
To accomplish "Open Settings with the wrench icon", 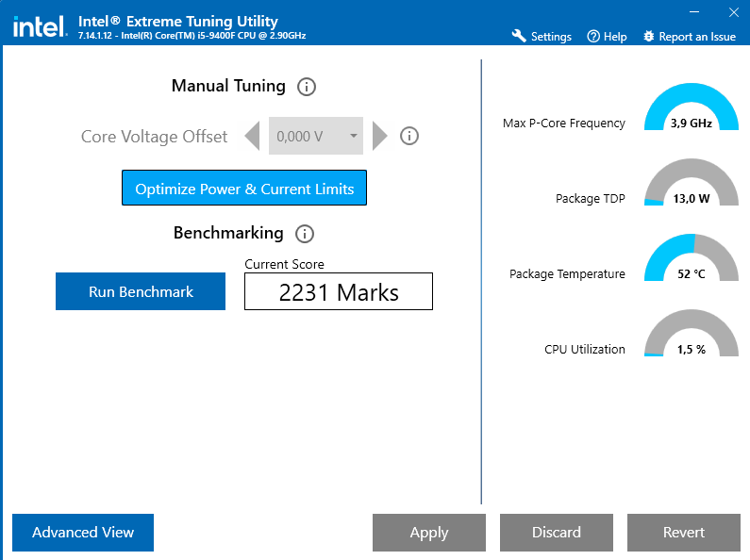I will 519,36.
